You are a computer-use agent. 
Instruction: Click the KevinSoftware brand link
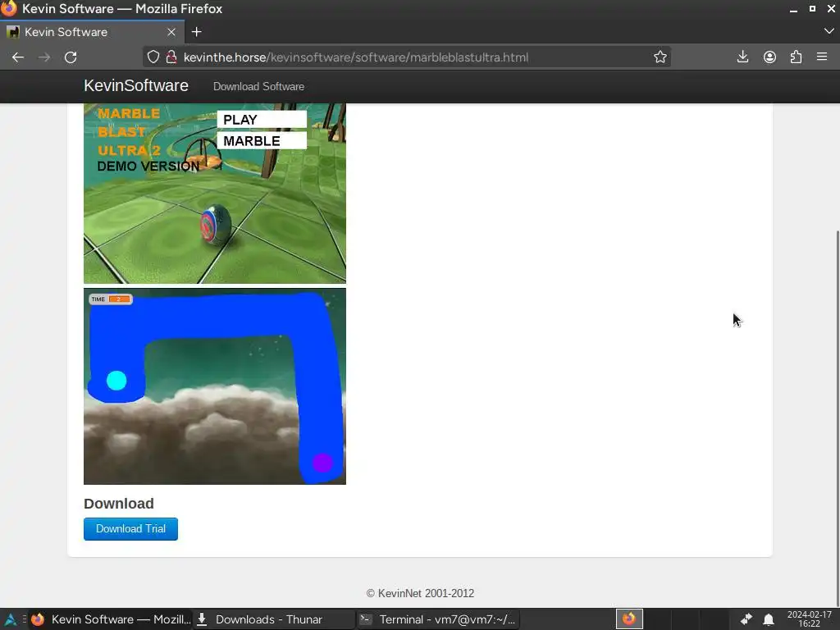(x=136, y=85)
